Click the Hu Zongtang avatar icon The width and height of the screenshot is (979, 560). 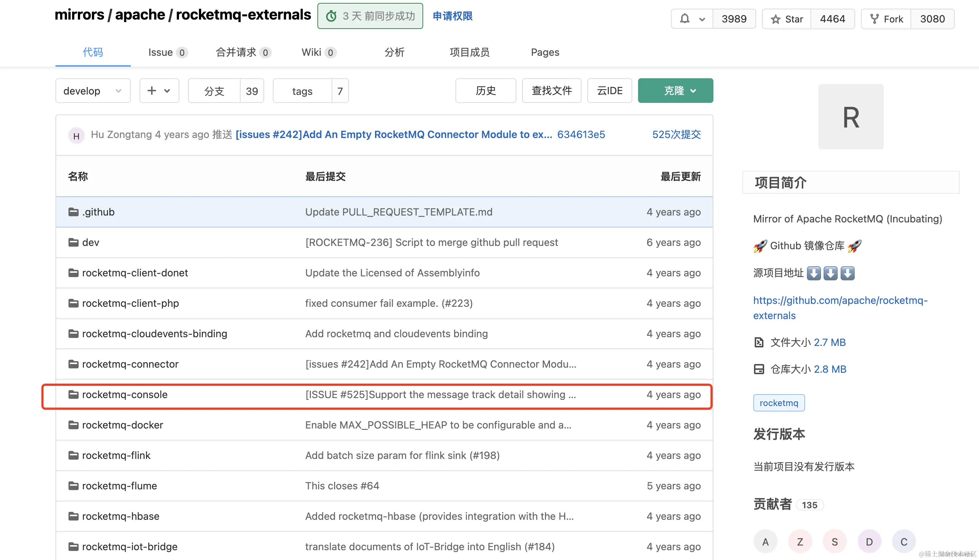(76, 135)
